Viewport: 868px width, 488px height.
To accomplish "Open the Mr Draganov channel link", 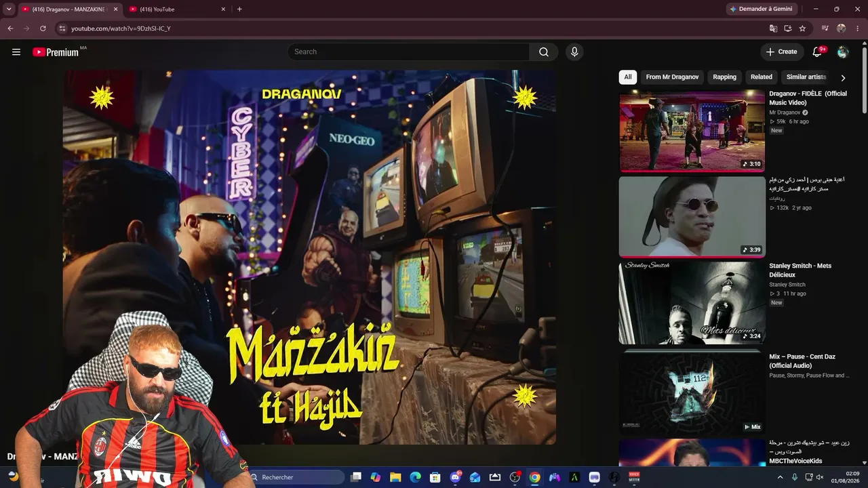I will click(x=785, y=113).
